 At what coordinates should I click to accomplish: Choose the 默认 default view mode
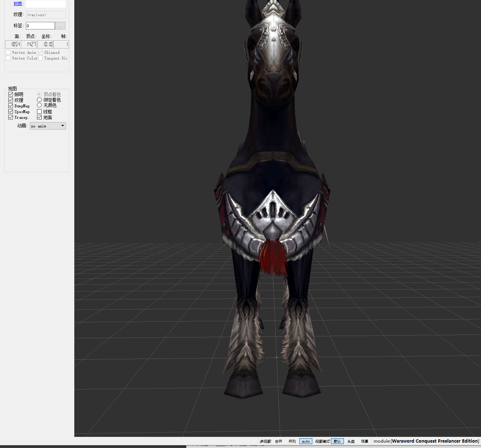pyautogui.click(x=337, y=441)
